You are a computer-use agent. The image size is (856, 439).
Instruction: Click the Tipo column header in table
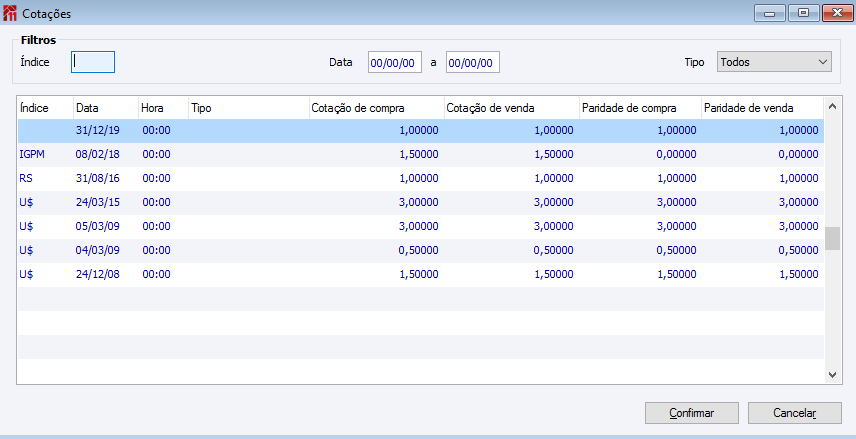249,108
